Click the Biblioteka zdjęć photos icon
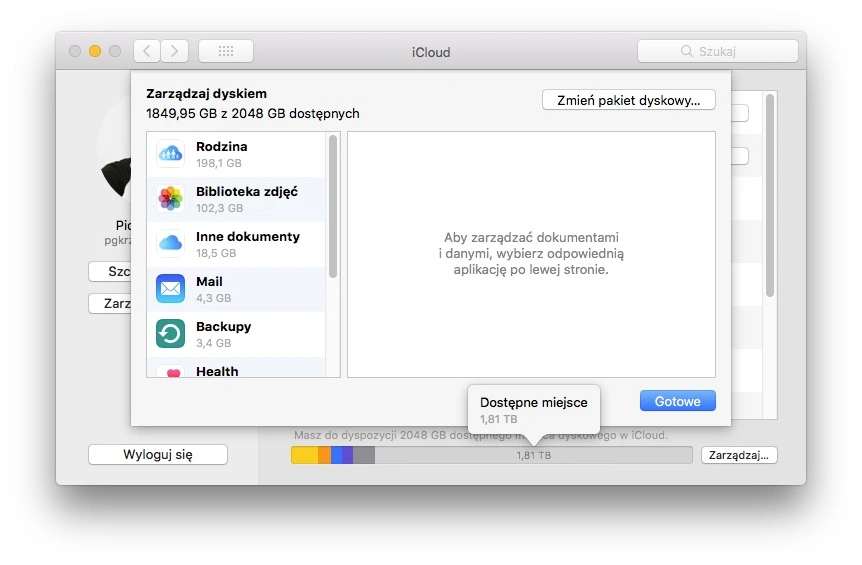Screen dimensions: 862x565 click(x=170, y=199)
